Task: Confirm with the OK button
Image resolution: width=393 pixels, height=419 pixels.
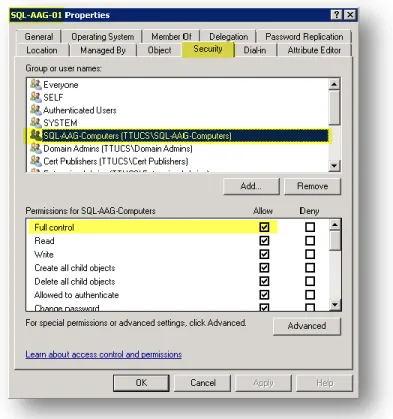Action: coord(141,383)
